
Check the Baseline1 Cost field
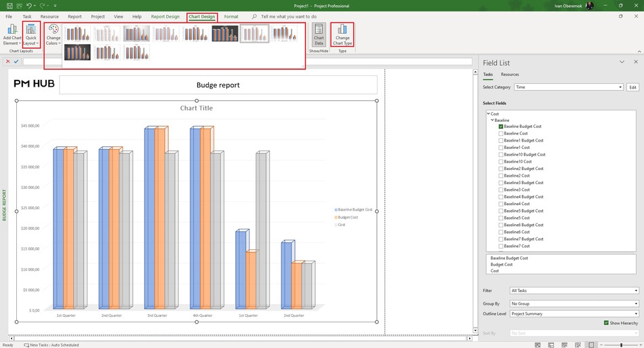(501, 148)
